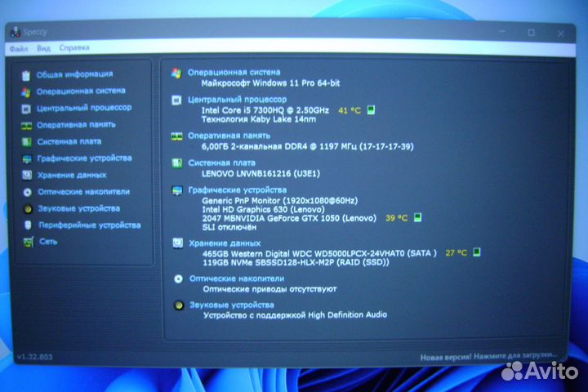Click the High Definition Audio device text
This screenshot has height=392, width=588.
pyautogui.click(x=295, y=315)
